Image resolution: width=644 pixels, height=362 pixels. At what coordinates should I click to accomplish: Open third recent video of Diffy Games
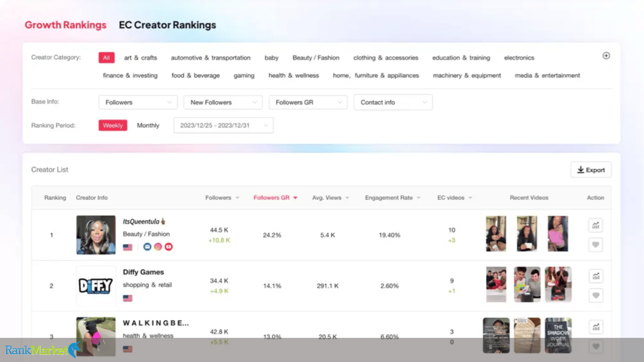coord(558,285)
